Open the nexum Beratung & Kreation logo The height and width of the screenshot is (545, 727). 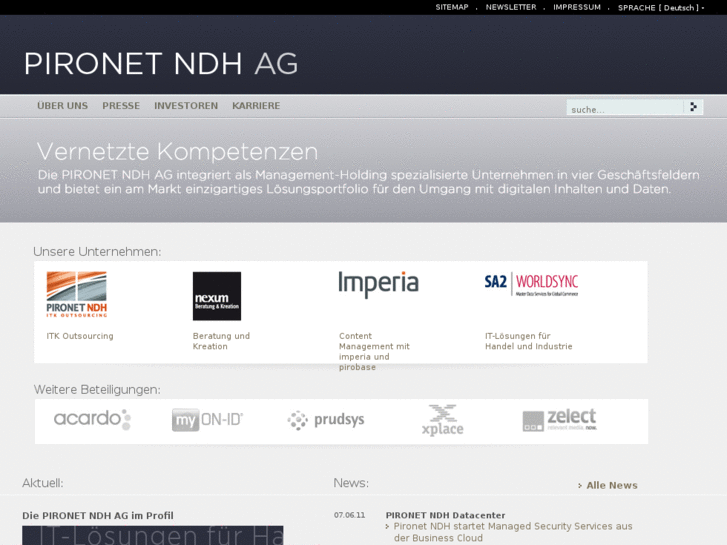tap(217, 296)
